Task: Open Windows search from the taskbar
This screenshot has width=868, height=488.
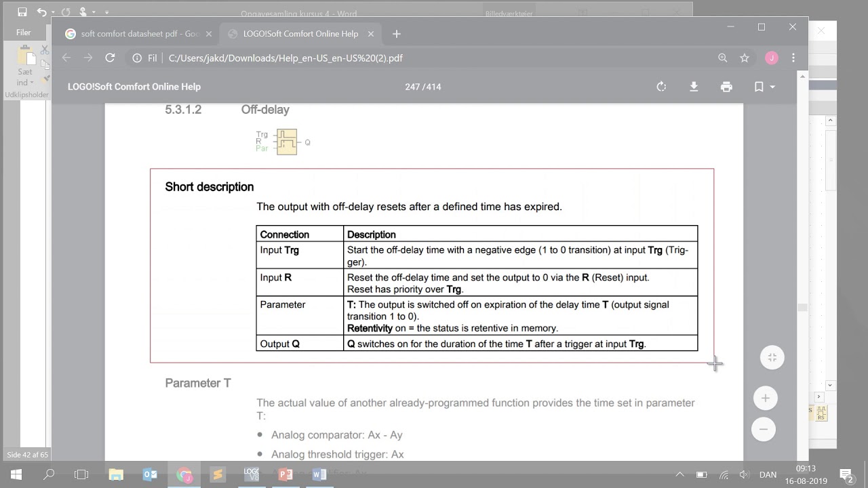Action: coord(49,474)
